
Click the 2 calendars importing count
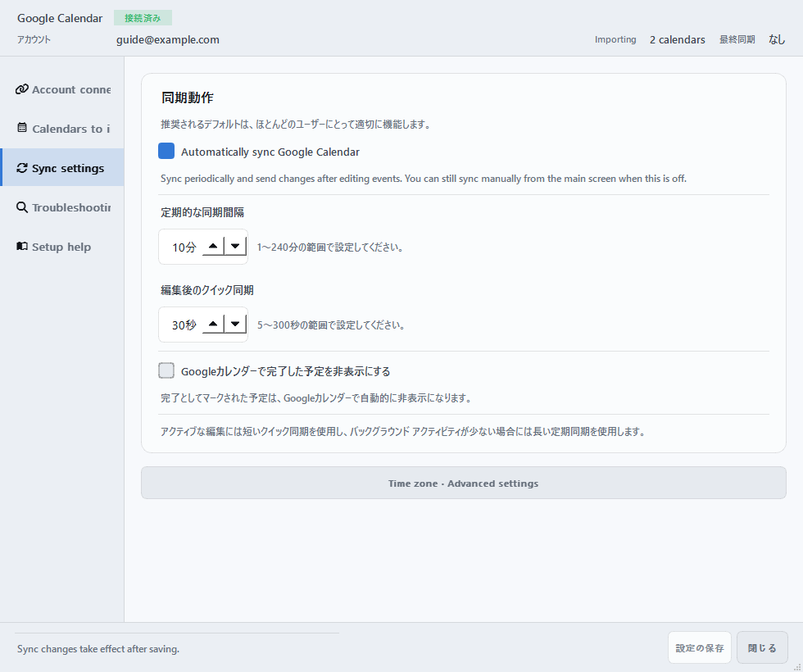coord(677,39)
